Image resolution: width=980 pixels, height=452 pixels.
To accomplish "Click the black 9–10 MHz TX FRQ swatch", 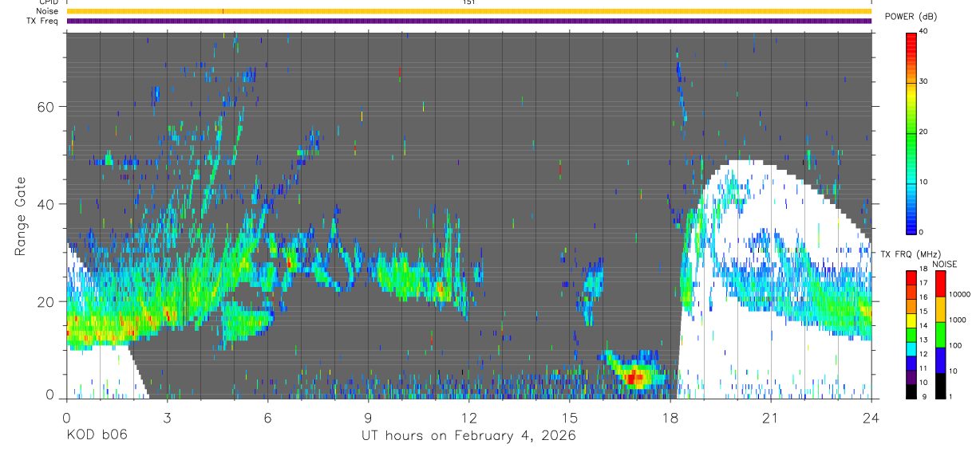I will coord(911,391).
